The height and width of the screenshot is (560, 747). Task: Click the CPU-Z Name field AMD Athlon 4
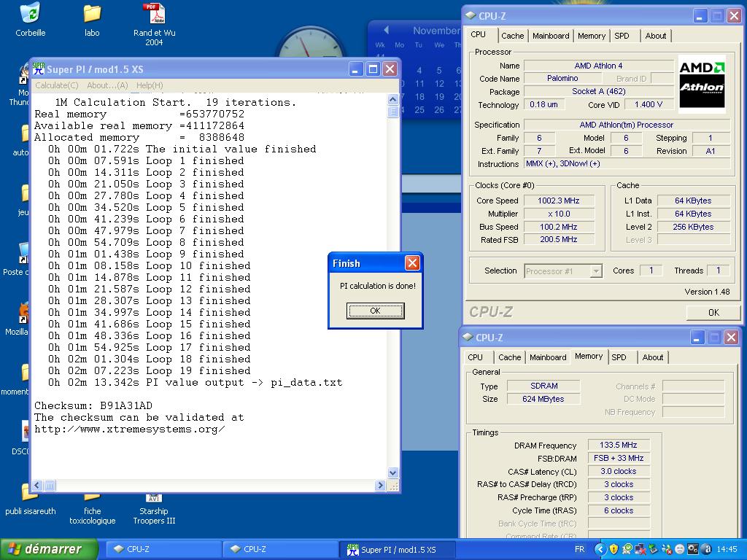(x=598, y=66)
